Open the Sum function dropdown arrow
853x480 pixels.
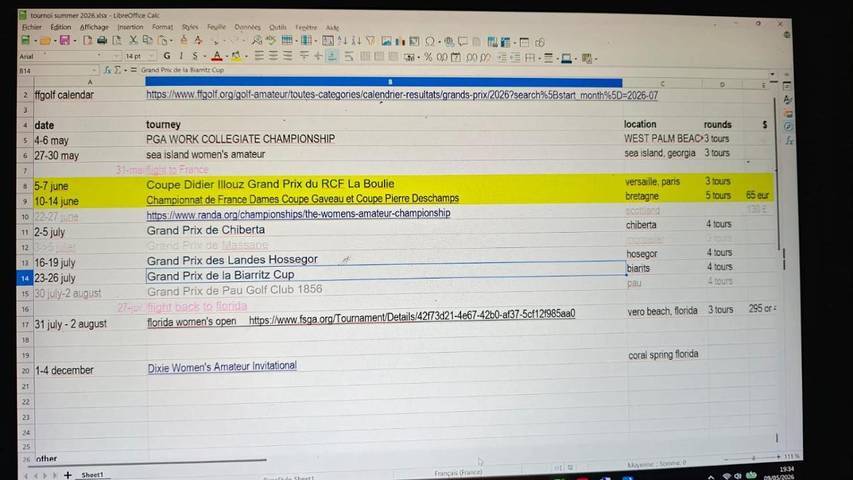(126, 71)
